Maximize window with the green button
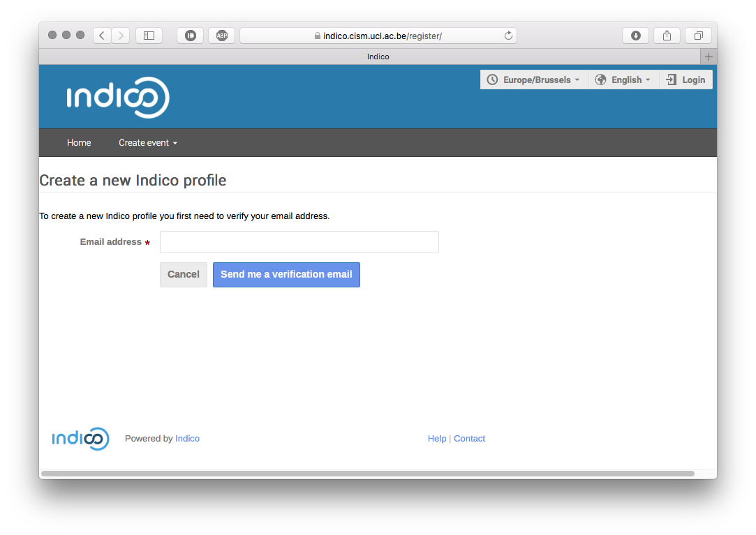Viewport: 756px width, 535px height. tap(80, 35)
